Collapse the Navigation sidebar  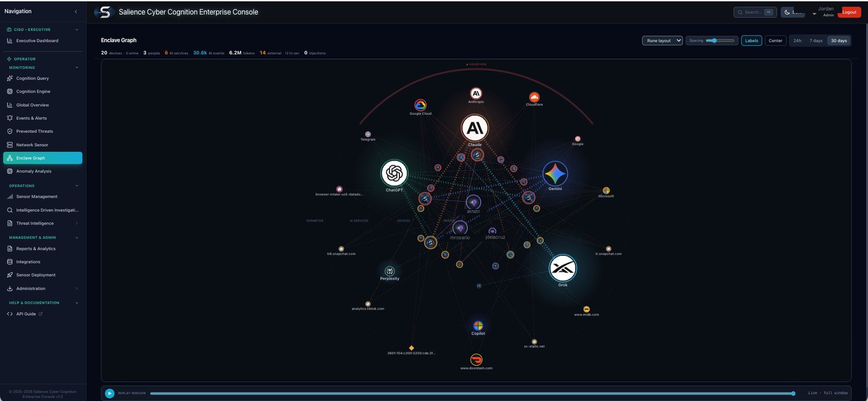click(76, 11)
